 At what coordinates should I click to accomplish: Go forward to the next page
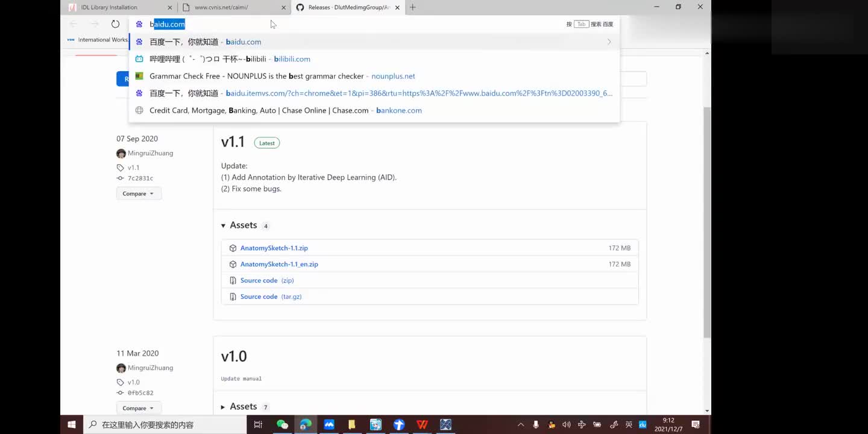click(x=95, y=24)
